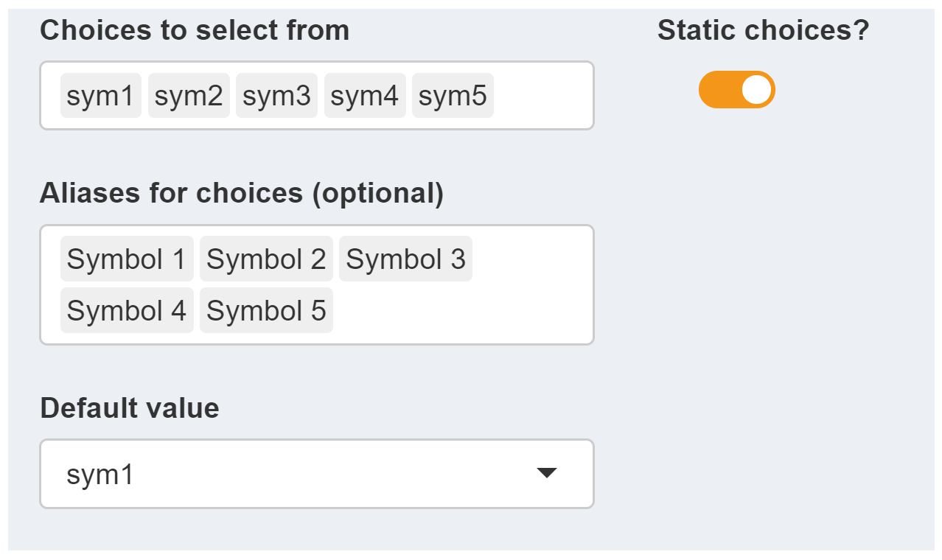Select the Symbol 2 alias
Image resolution: width=942 pixels, height=560 pixels.
pyautogui.click(x=266, y=258)
